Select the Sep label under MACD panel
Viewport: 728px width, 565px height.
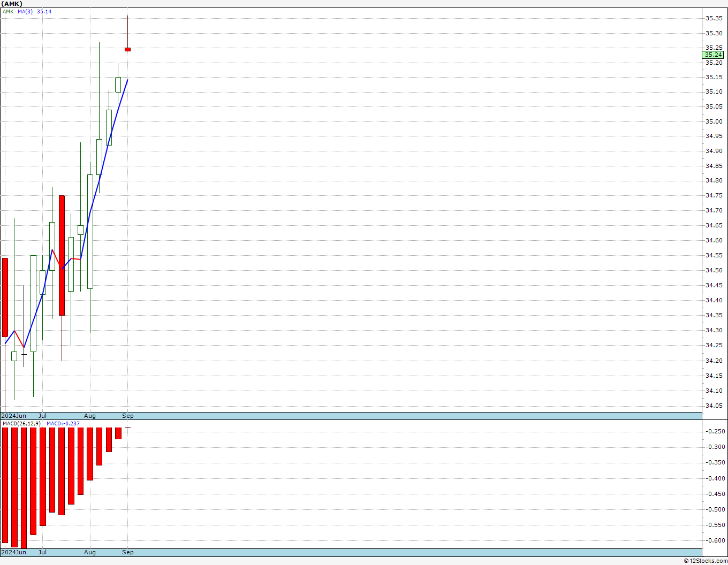coord(128,552)
